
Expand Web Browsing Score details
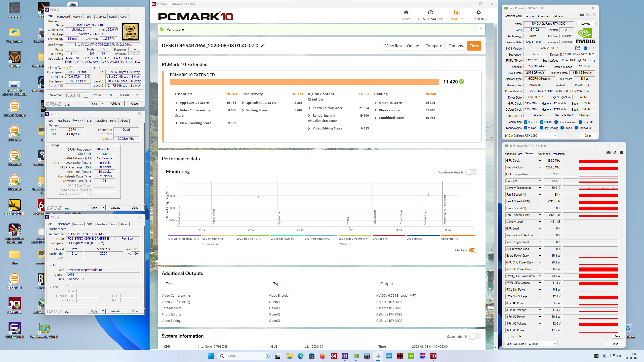point(177,123)
